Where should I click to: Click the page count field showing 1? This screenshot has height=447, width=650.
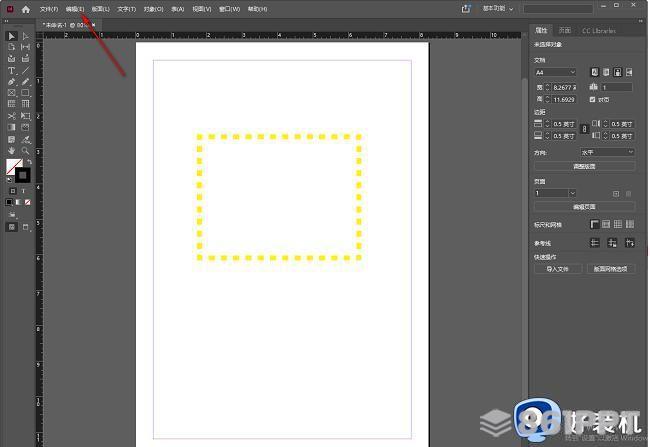pyautogui.click(x=617, y=87)
